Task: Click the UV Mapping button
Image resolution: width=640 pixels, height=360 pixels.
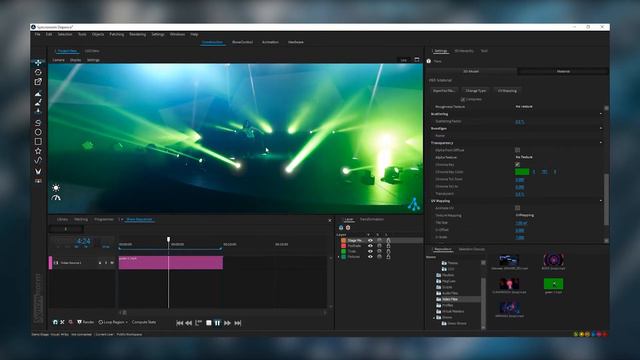Action: [x=507, y=91]
